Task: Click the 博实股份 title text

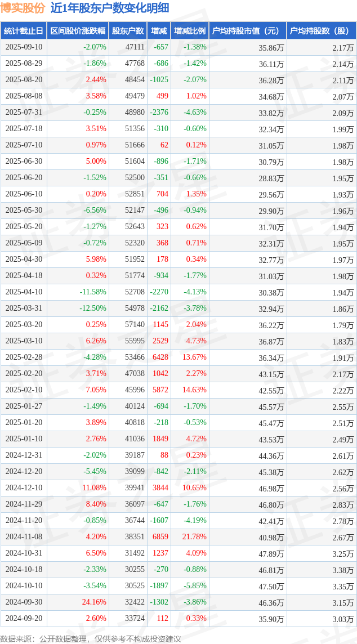Action: click(23, 8)
